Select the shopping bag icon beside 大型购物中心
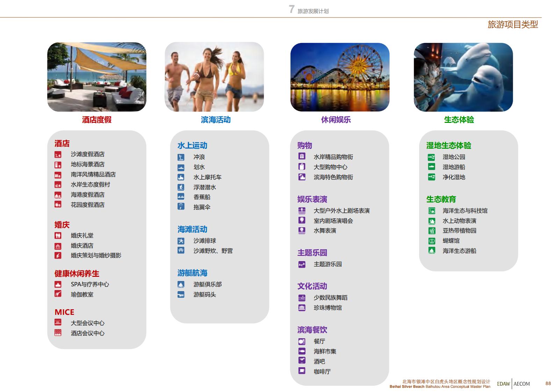The height and width of the screenshot is (392, 555). click(x=302, y=167)
